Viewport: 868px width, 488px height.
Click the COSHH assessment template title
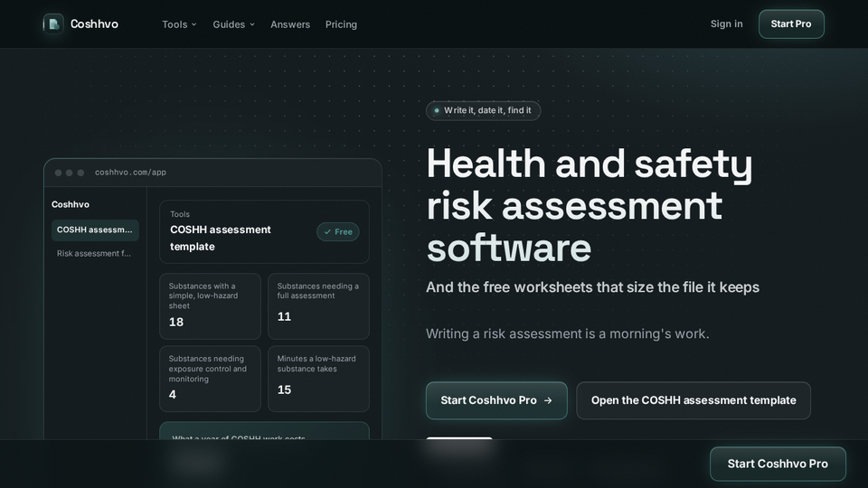[x=221, y=238]
